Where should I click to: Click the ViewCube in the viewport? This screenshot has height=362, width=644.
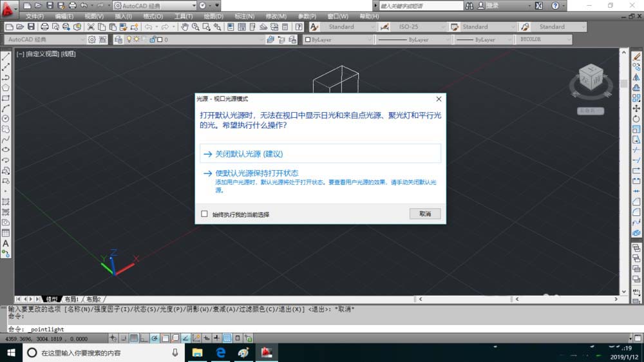coord(591,79)
